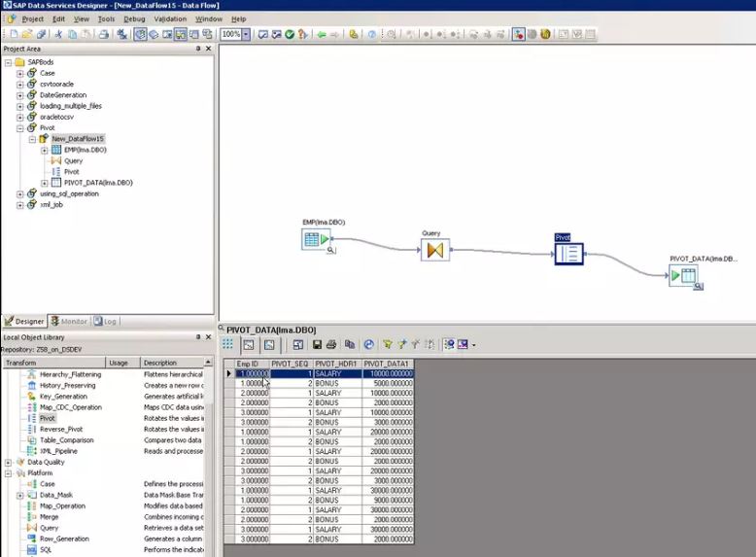Viewport: 756px width, 557px height.
Task: Click the New document toolbar icon
Action: pos(14,34)
